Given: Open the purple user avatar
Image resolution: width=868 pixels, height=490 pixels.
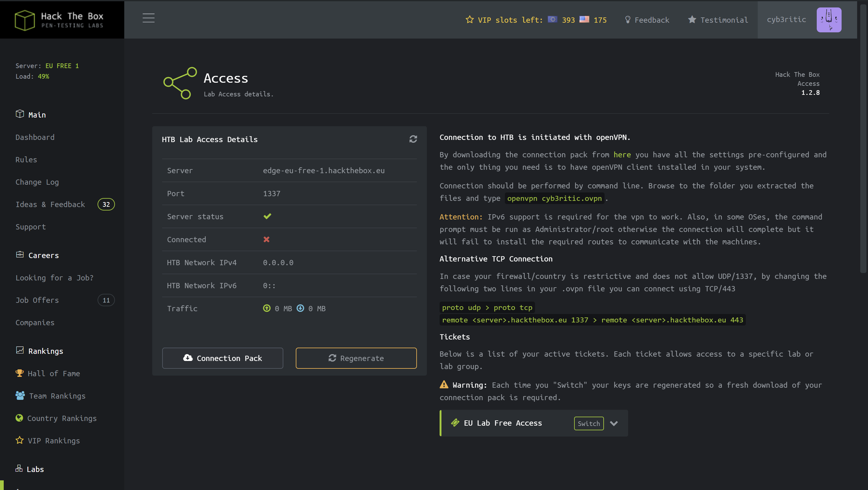Looking at the screenshot, I should (x=829, y=20).
